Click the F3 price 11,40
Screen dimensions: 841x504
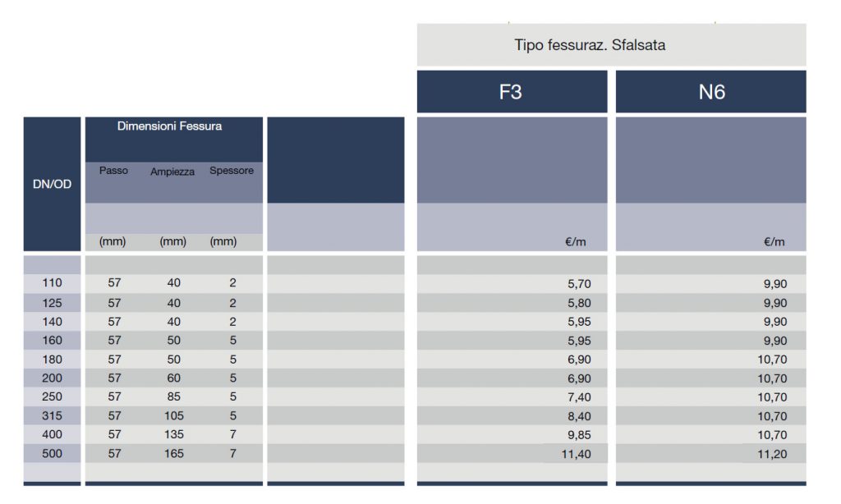click(x=573, y=454)
